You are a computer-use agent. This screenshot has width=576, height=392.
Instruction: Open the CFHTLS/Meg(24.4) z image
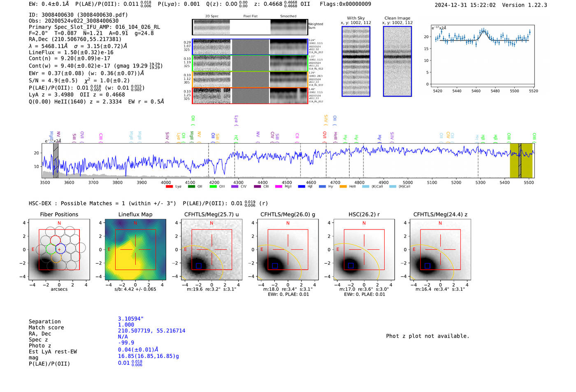[x=440, y=250]
